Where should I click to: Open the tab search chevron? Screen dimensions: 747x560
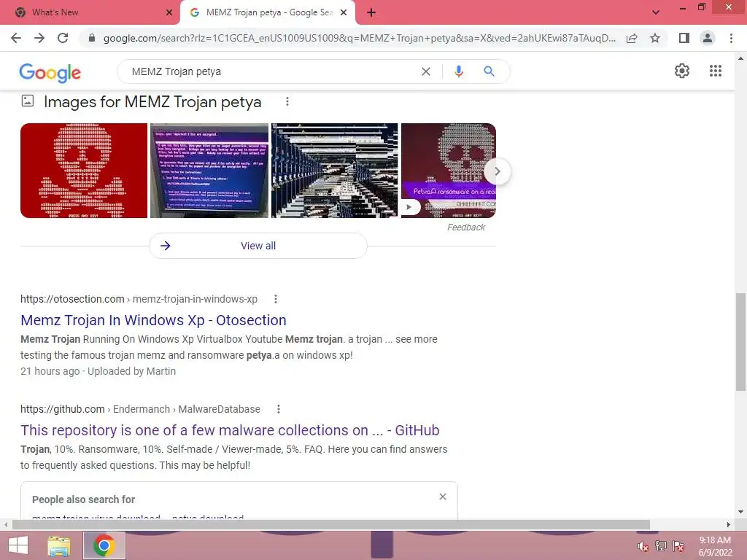(656, 12)
